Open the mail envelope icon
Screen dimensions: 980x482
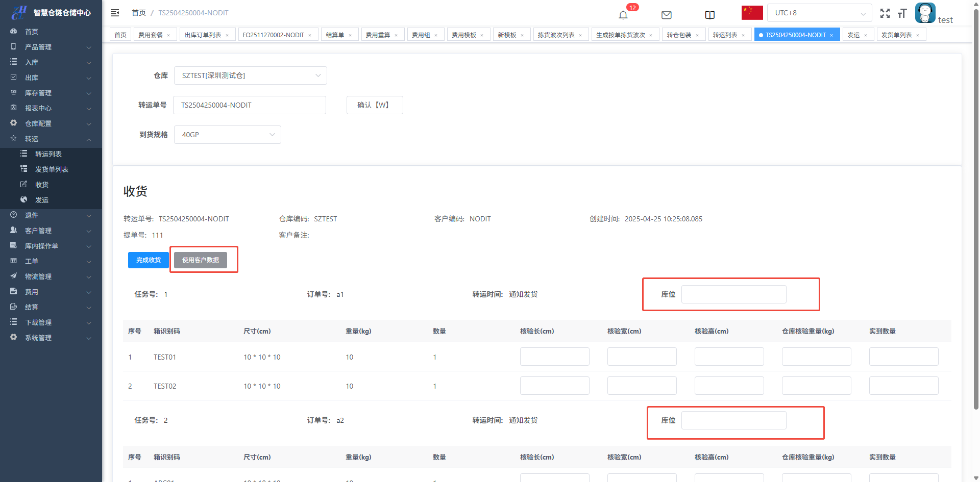(666, 15)
